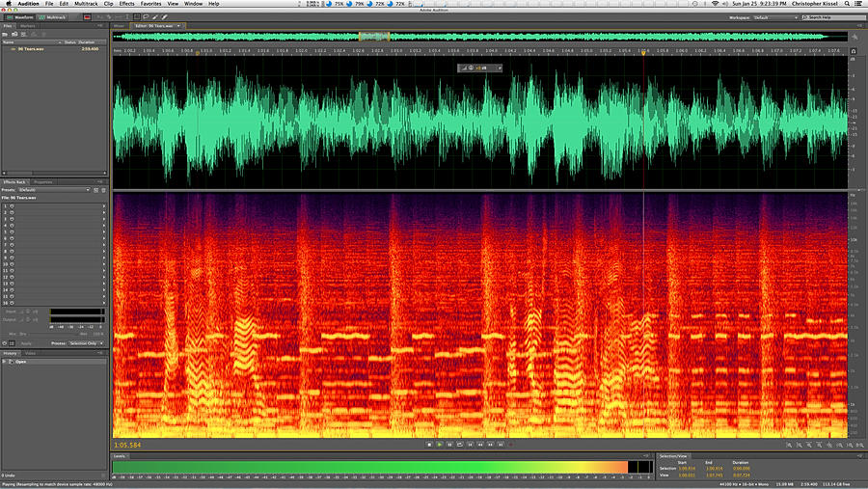Click Zoom In Time icon
This screenshot has height=489, width=868.
(809, 445)
